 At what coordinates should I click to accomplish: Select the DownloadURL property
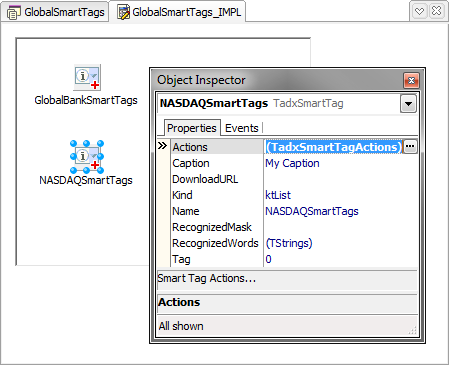pos(205,179)
